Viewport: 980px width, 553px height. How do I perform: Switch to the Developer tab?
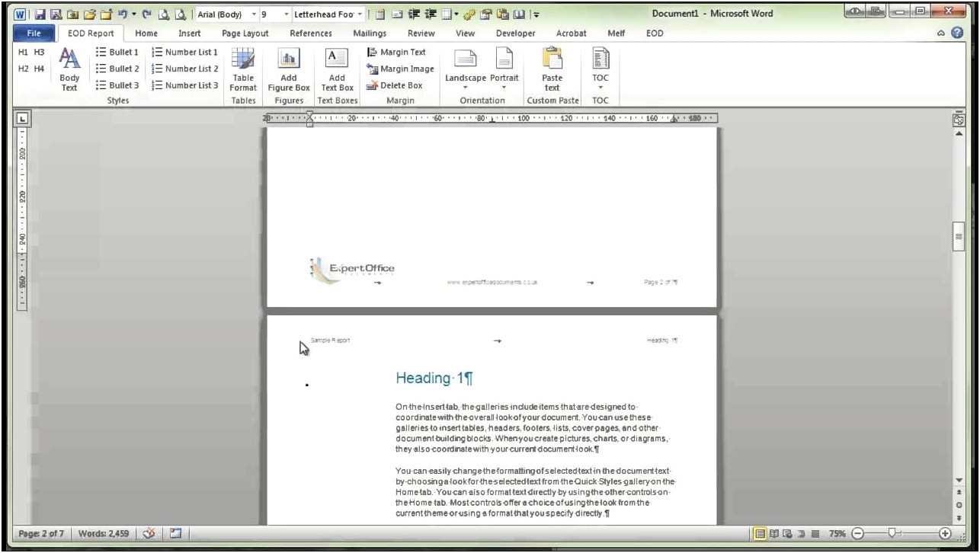pos(515,34)
